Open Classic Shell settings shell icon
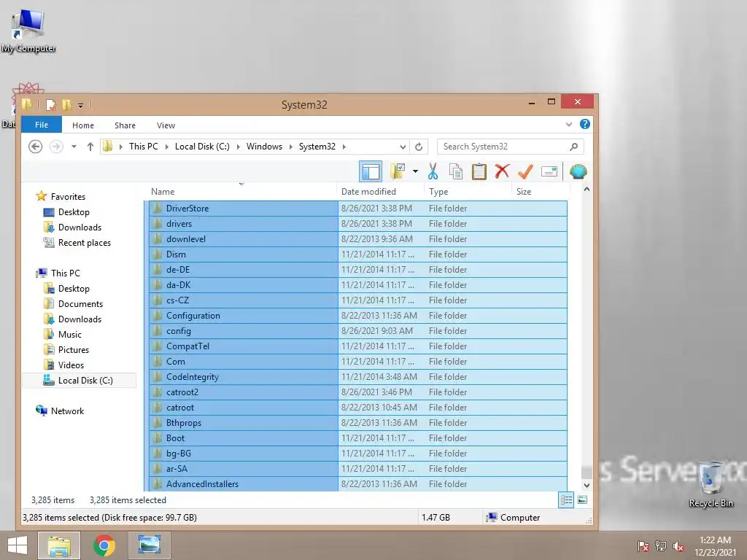This screenshot has height=560, width=747. coord(578,171)
